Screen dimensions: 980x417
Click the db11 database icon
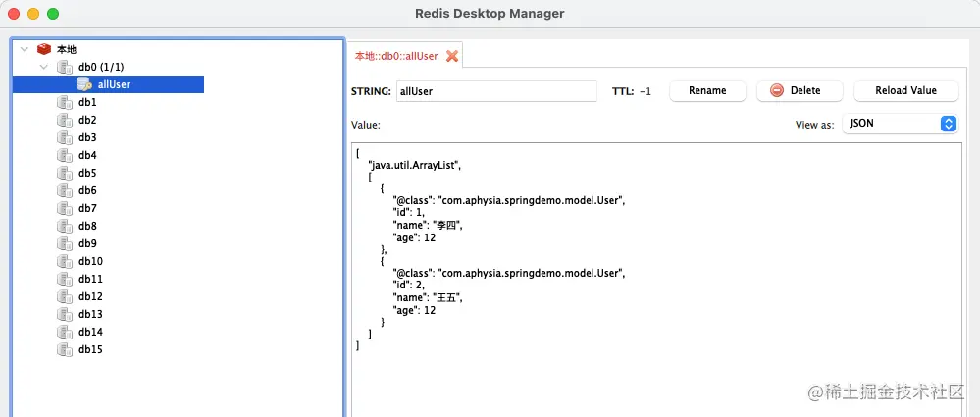65,279
